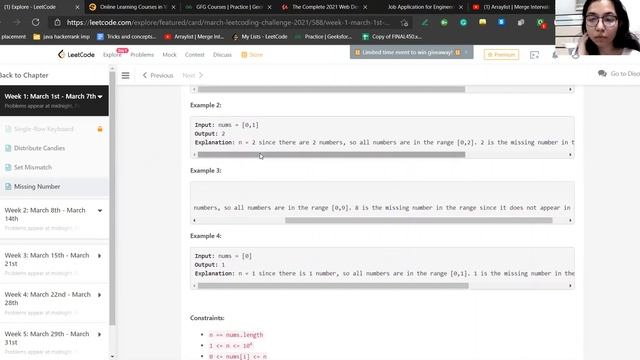640x360 pixels.
Task: Click the site info lock icon in address bar
Action: [58, 22]
